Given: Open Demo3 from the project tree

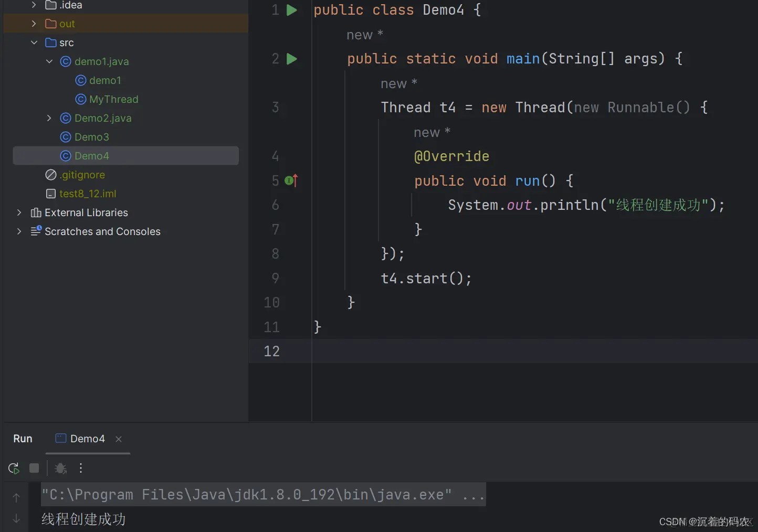Looking at the screenshot, I should click(x=92, y=137).
